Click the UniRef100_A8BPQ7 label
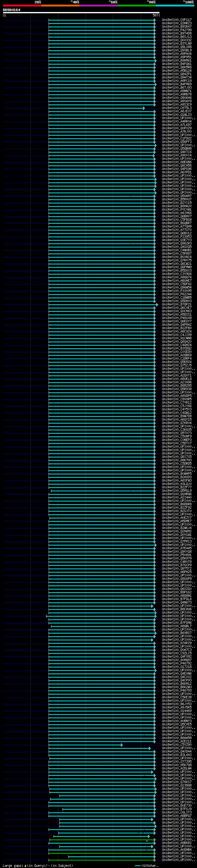The width and height of the screenshot is (197, 868). 177,816
